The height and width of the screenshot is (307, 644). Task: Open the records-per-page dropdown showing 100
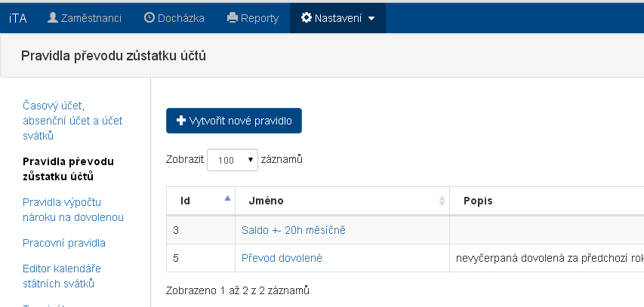click(233, 160)
